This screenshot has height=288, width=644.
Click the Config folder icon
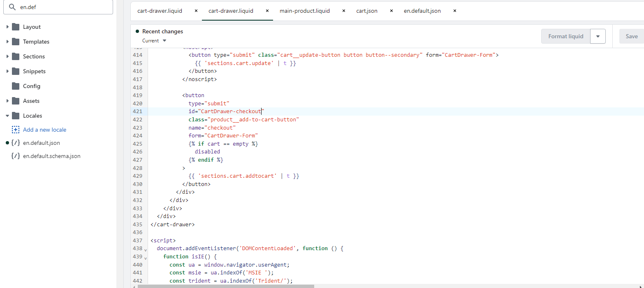(16, 86)
